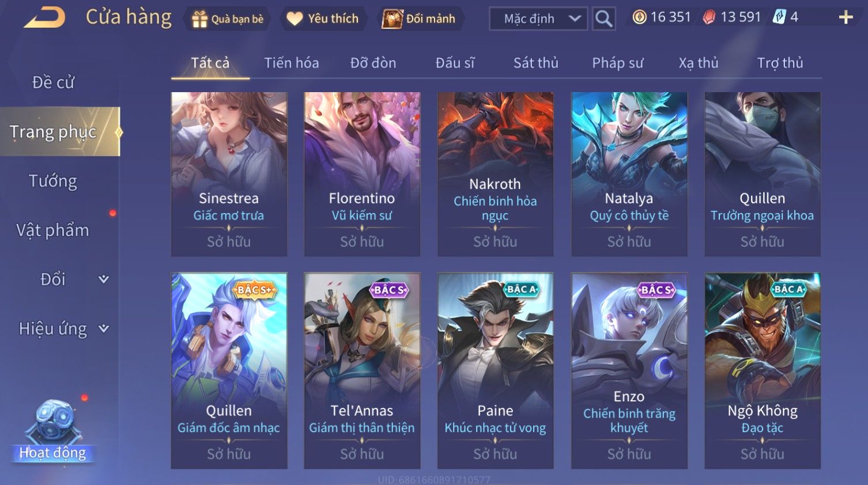Open Tướng in the sidebar
Image resolution: width=868 pixels, height=485 pixels.
(53, 181)
